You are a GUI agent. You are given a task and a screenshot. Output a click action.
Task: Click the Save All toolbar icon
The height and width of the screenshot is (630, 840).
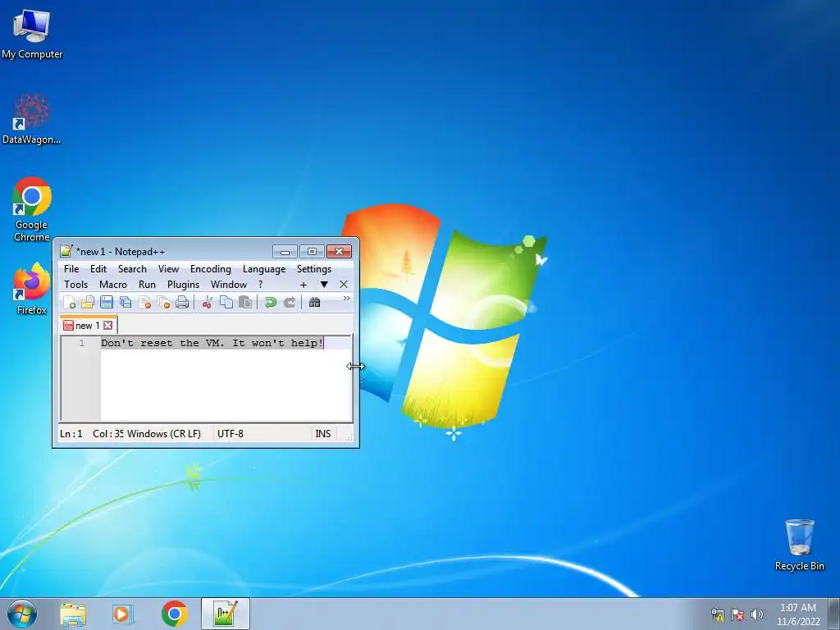(x=126, y=302)
